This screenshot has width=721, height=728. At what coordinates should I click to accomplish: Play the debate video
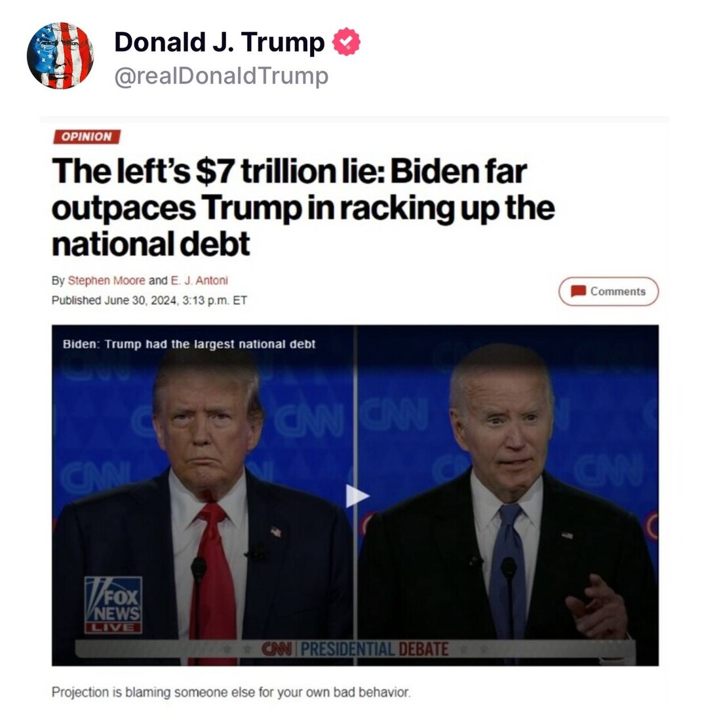357,496
